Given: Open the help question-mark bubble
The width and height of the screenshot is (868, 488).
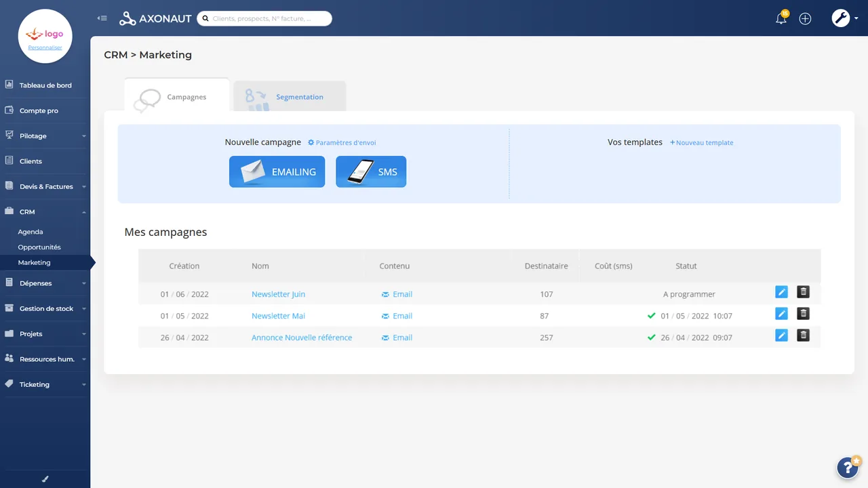Looking at the screenshot, I should [x=848, y=468].
